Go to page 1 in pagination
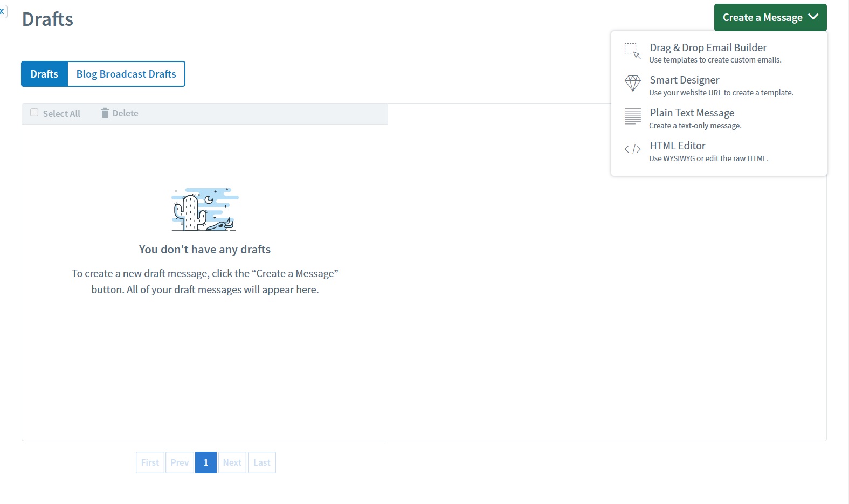 point(205,462)
